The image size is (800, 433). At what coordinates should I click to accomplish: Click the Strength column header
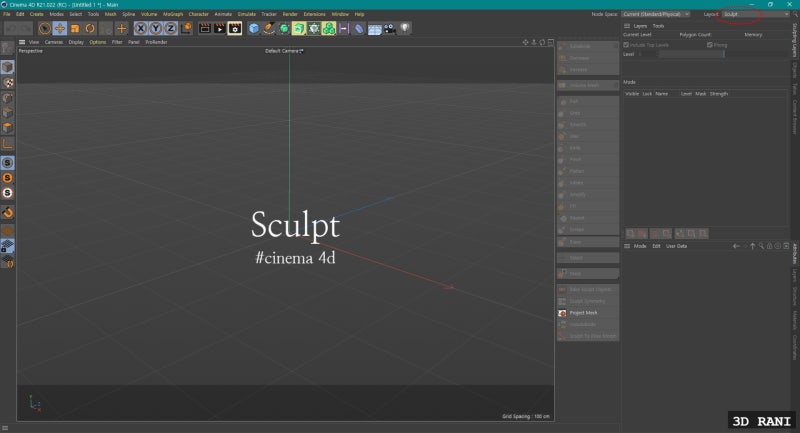click(718, 94)
